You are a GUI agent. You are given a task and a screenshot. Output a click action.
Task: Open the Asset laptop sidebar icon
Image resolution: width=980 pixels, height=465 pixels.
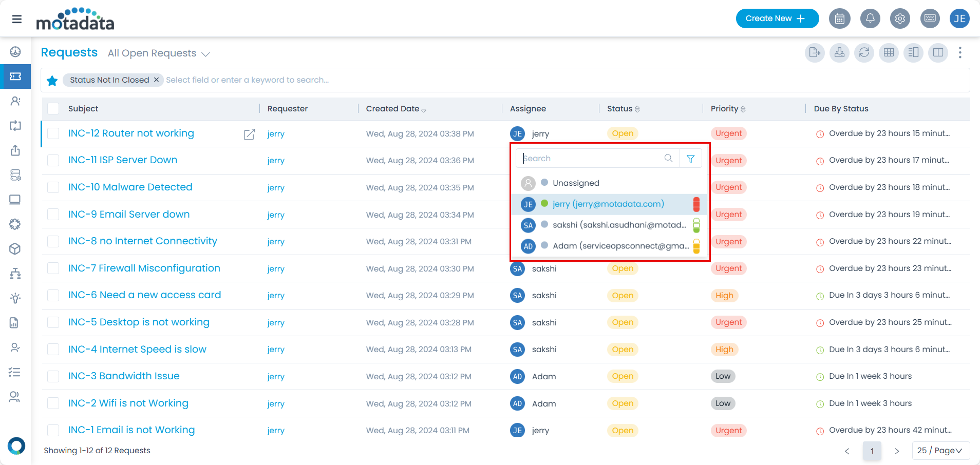[x=15, y=200]
